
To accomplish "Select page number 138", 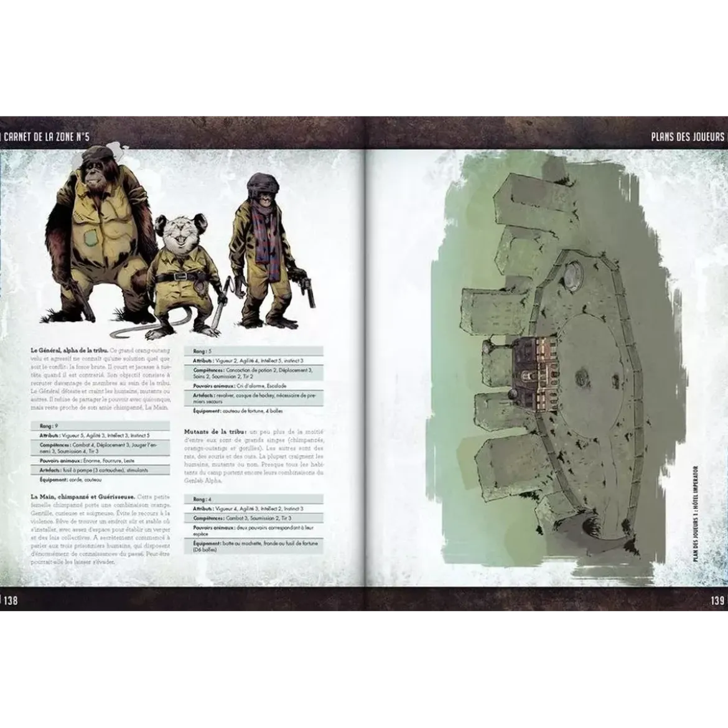I will click(10, 600).
